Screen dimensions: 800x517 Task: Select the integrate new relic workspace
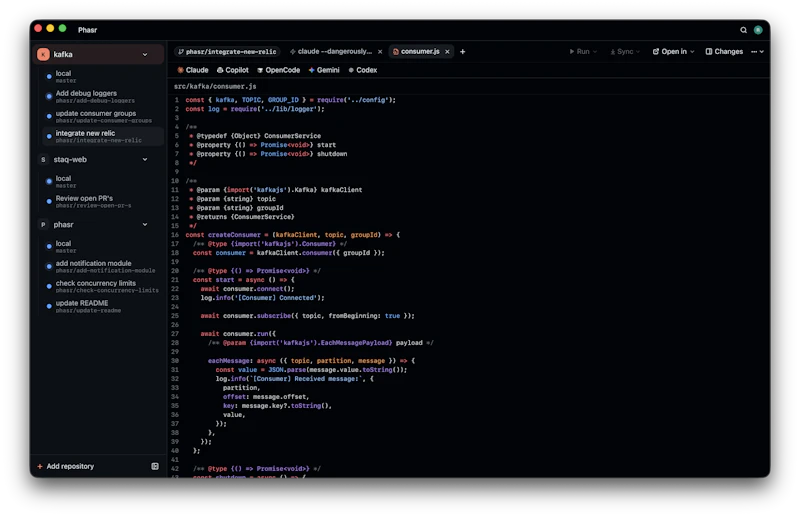tap(102, 136)
